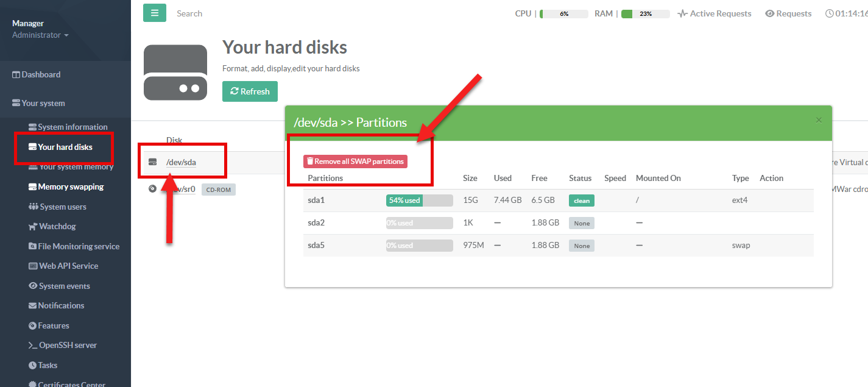Click Remove all SWAP partitions button
The height and width of the screenshot is (387, 868).
coord(355,162)
